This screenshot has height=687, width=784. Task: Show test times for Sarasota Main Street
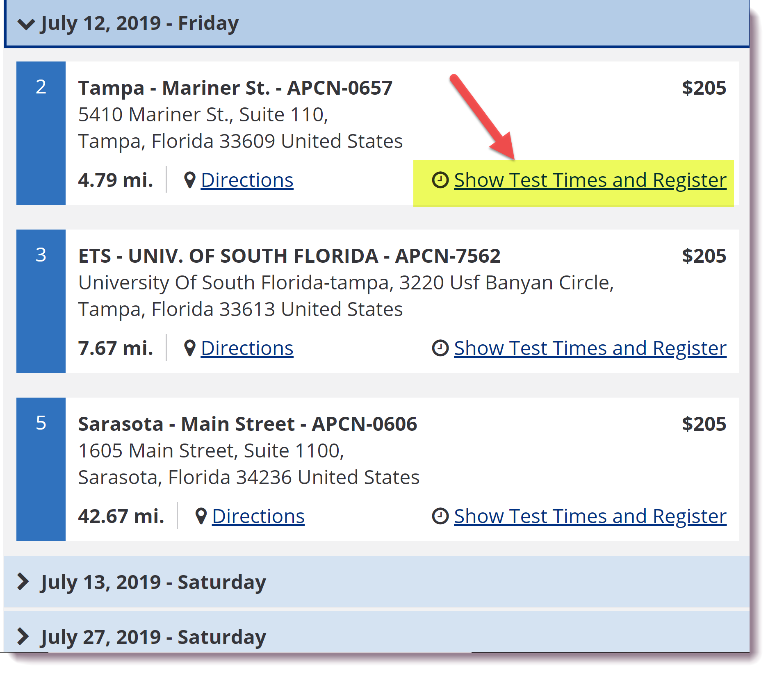coord(590,516)
